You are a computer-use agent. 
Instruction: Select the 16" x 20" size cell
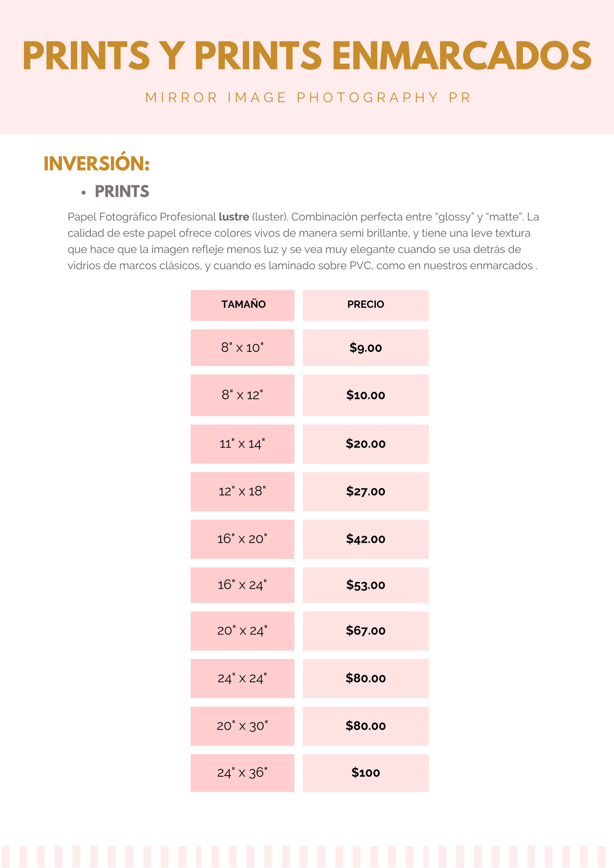(242, 539)
